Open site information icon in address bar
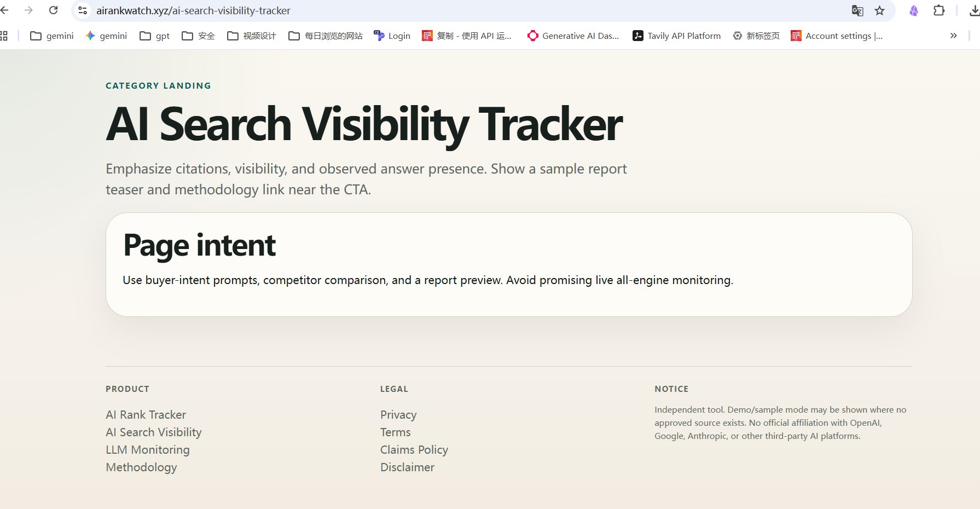The height and width of the screenshot is (509, 980). 83,10
